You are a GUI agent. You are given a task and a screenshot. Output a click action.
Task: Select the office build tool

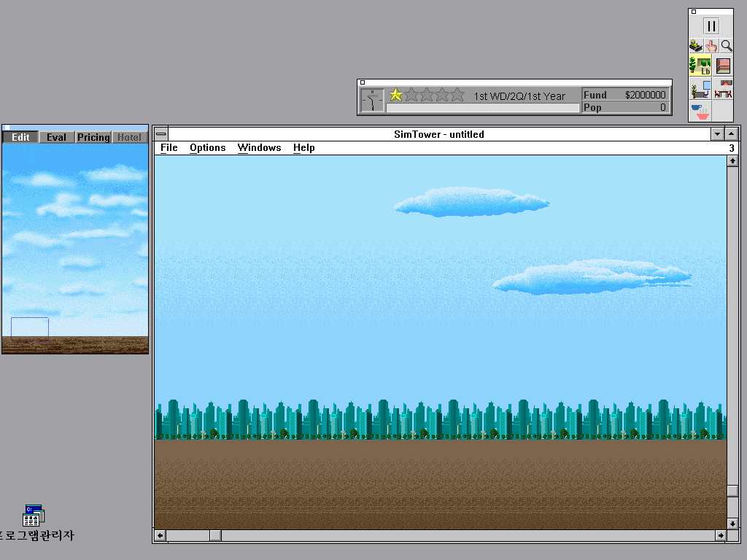point(700,89)
